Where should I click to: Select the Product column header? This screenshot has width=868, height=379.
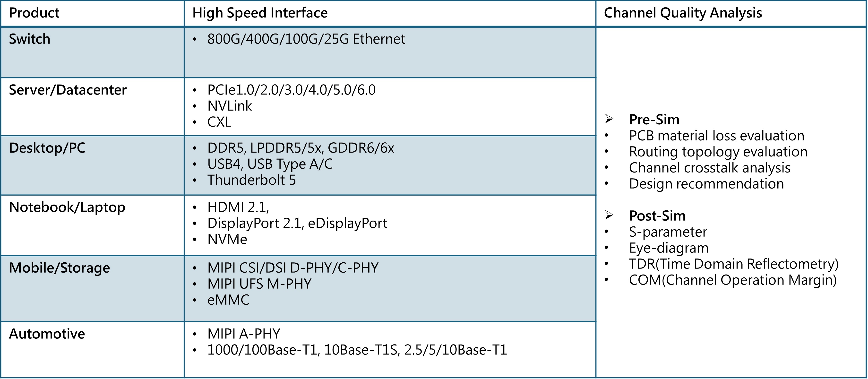pyautogui.click(x=34, y=13)
